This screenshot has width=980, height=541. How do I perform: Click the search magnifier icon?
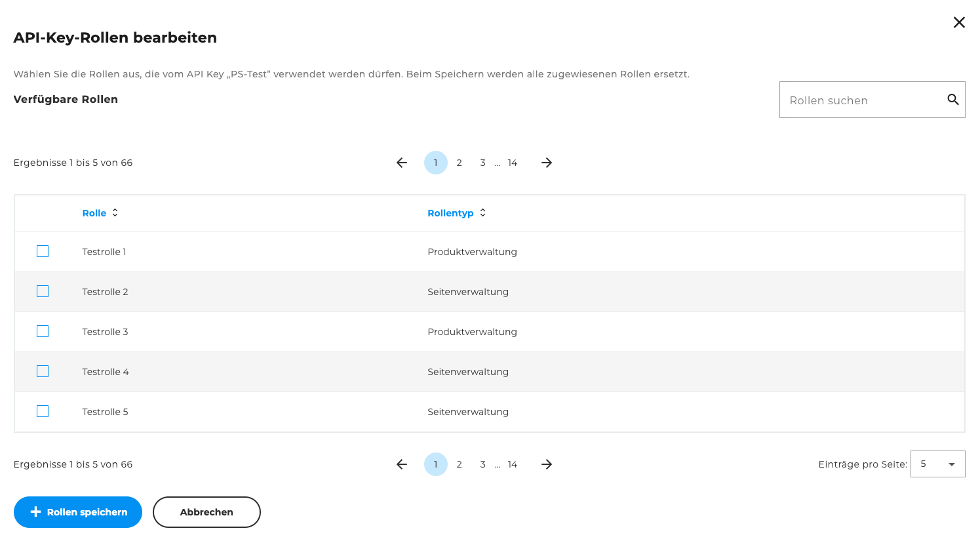click(953, 100)
